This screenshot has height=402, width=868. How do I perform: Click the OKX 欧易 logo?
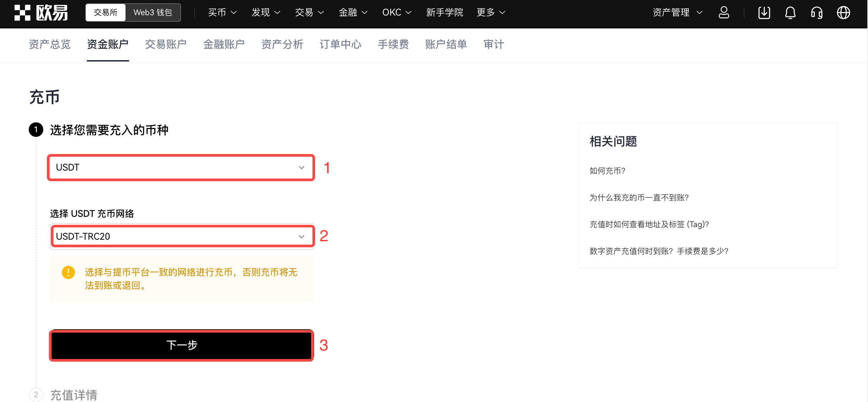click(x=41, y=13)
